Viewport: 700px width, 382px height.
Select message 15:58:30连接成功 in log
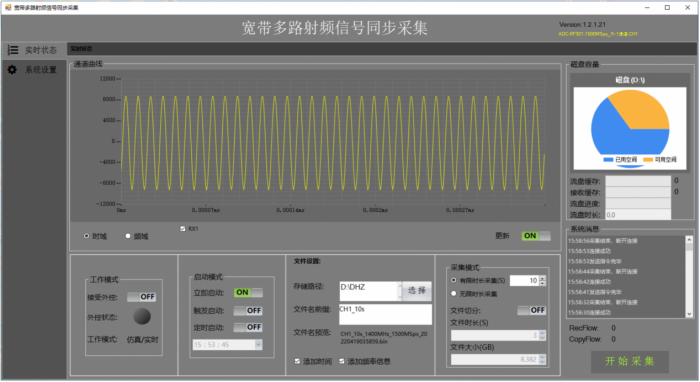[x=589, y=313]
